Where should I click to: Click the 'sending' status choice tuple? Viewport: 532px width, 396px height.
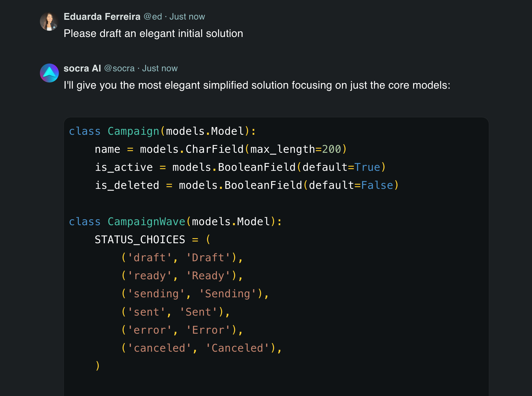[195, 294]
